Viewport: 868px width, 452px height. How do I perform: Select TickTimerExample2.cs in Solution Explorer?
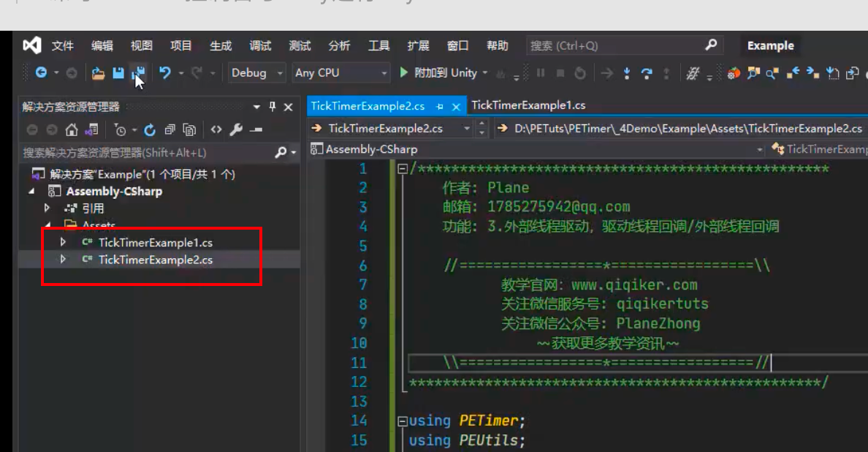point(155,260)
